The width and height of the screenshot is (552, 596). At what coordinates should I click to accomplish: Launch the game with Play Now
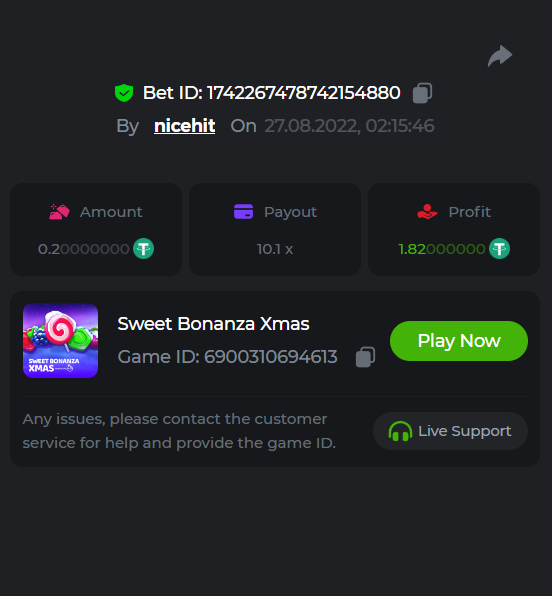[459, 341]
